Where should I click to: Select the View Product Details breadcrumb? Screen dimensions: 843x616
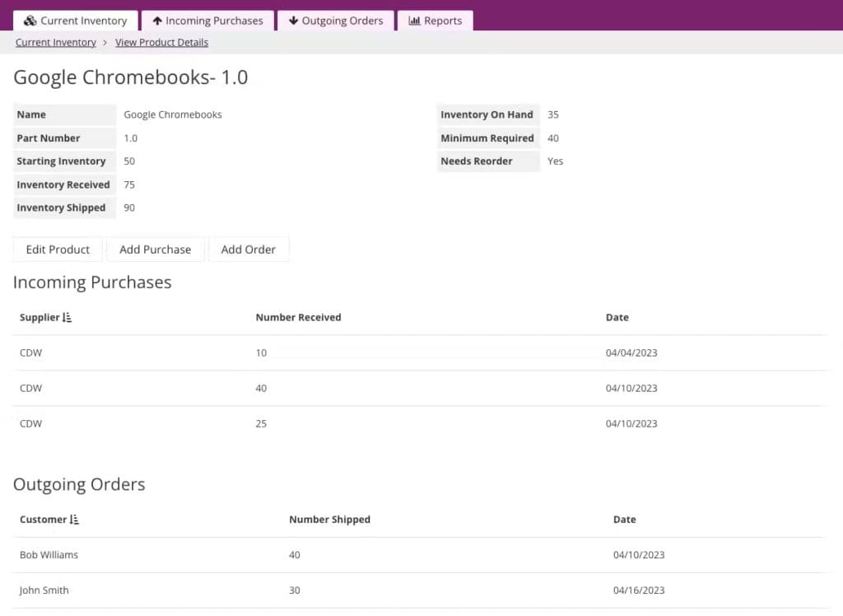[x=161, y=42]
